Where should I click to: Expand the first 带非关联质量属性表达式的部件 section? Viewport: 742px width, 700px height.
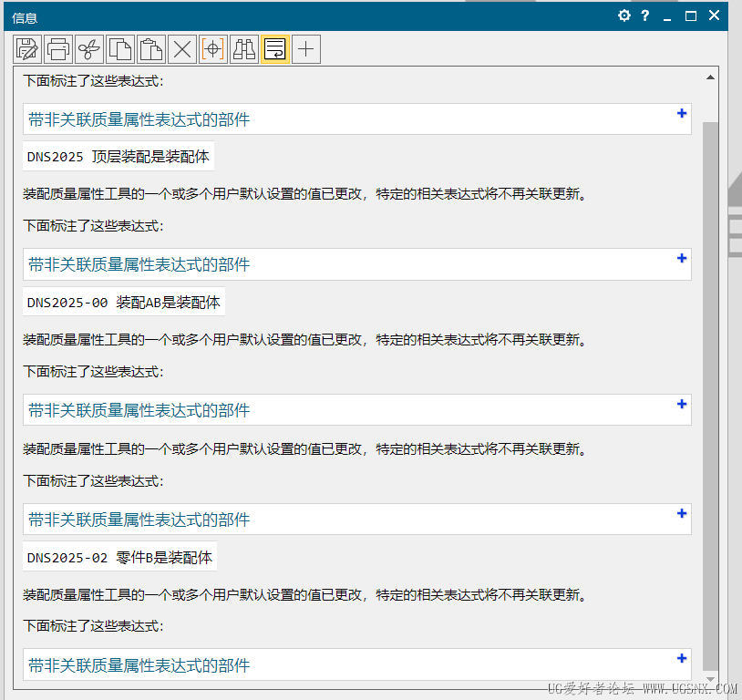[x=681, y=114]
